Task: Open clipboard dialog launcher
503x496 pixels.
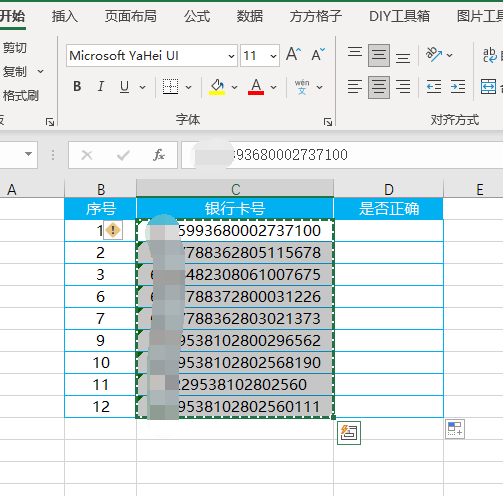Action: click(x=50, y=122)
